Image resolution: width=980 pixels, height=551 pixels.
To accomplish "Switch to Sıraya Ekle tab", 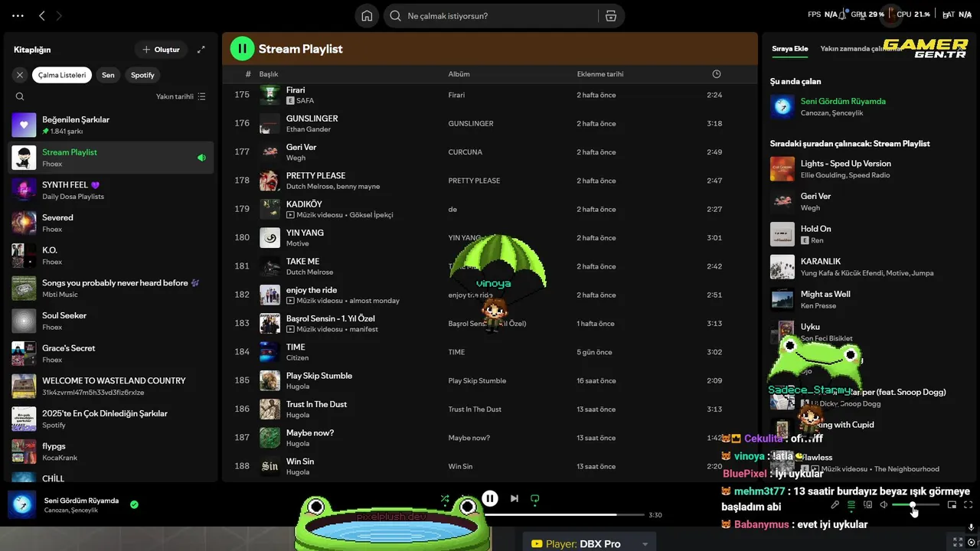I will pyautogui.click(x=789, y=48).
